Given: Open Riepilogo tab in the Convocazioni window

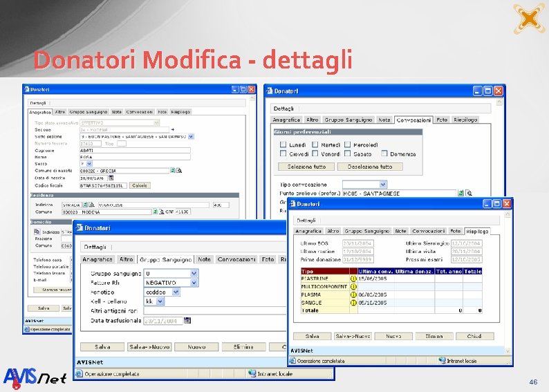Looking at the screenshot, I should (465, 120).
